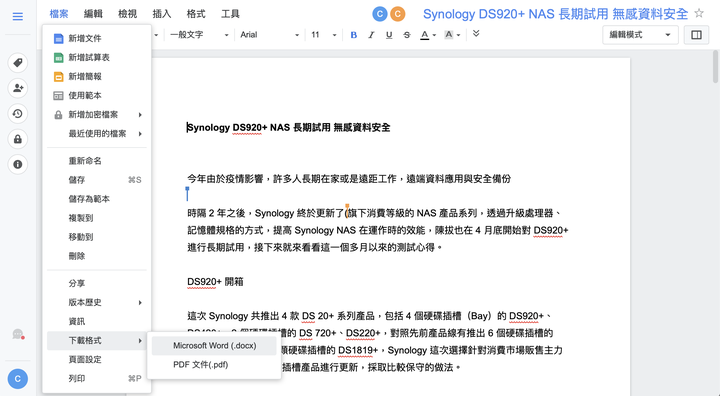Open the 編輯模式 dropdown
The width and height of the screenshot is (720, 396).
point(640,35)
